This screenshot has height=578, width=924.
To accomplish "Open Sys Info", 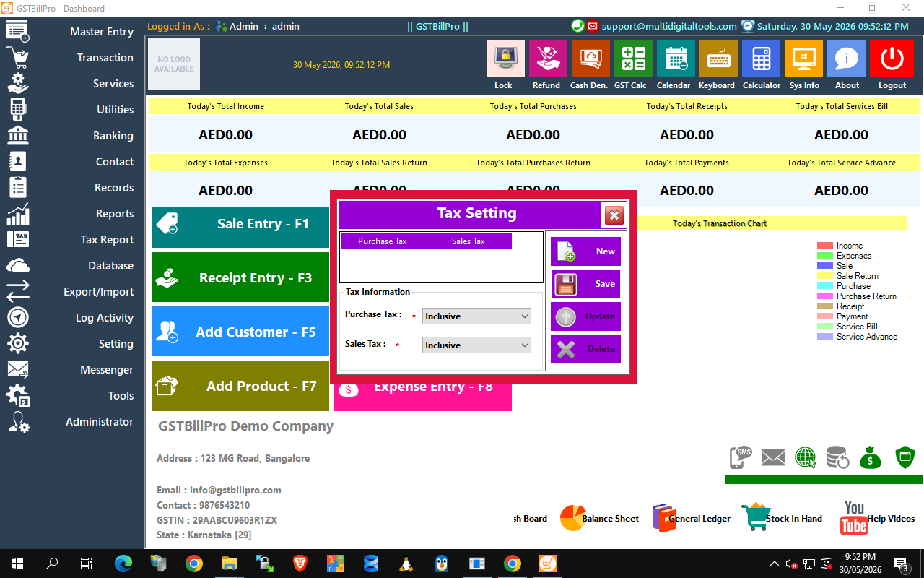I will (803, 59).
